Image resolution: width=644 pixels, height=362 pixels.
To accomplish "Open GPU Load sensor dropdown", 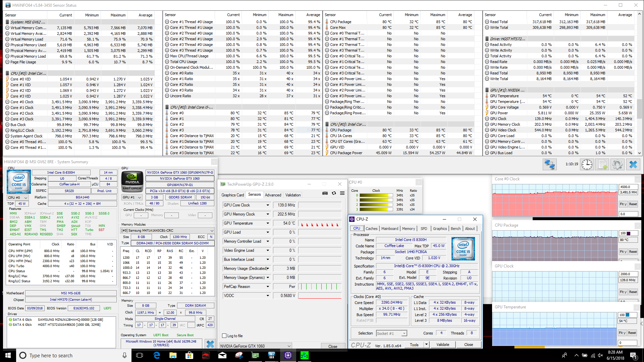I will pyautogui.click(x=268, y=232).
